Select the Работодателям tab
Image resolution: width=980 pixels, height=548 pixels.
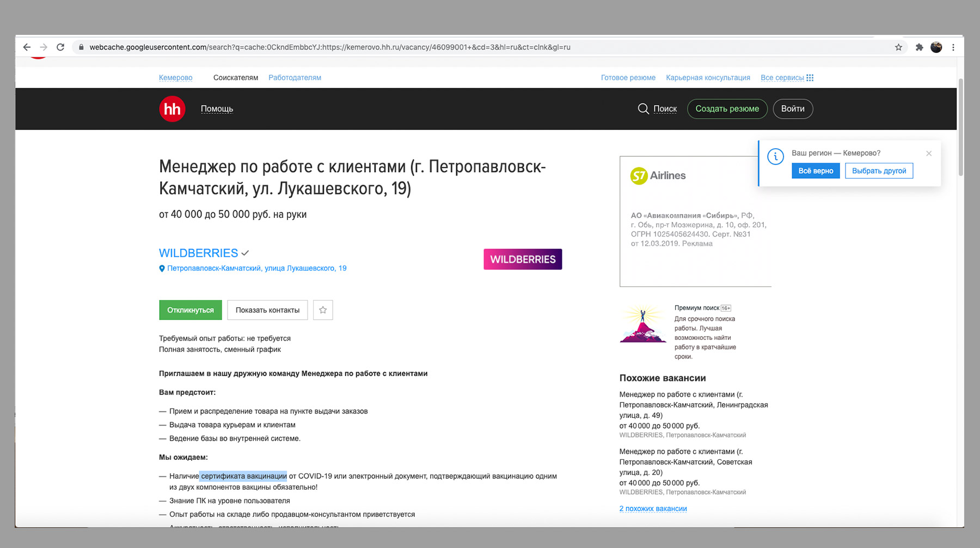[295, 77]
